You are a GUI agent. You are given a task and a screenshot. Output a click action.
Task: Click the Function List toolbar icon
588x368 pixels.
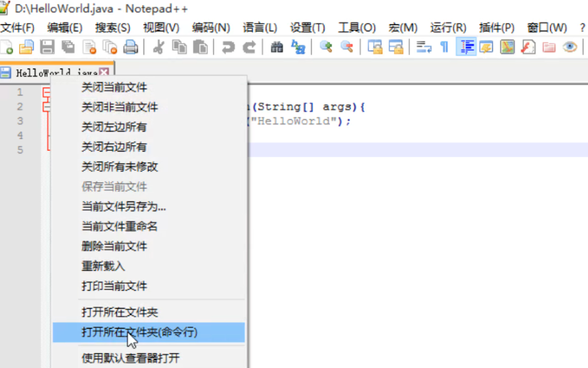pyautogui.click(x=528, y=47)
